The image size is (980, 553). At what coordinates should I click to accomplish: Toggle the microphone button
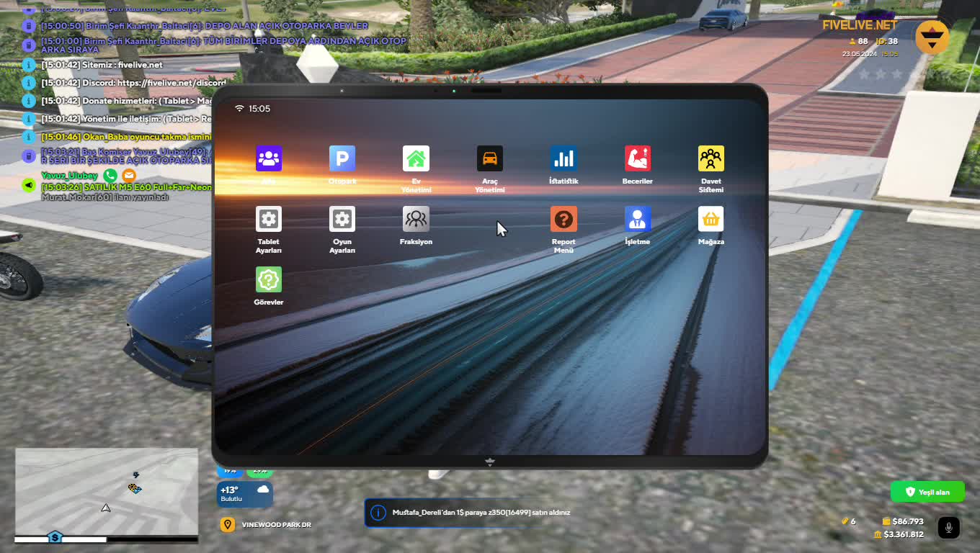pyautogui.click(x=948, y=528)
